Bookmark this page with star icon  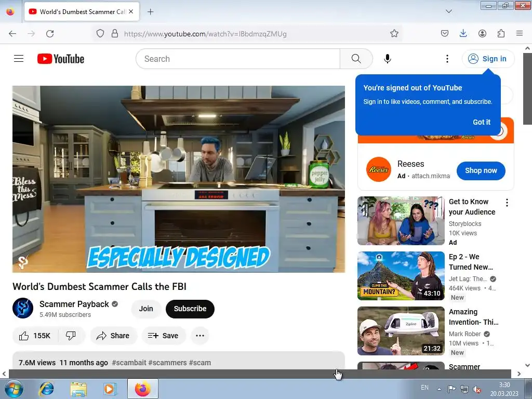(x=394, y=34)
